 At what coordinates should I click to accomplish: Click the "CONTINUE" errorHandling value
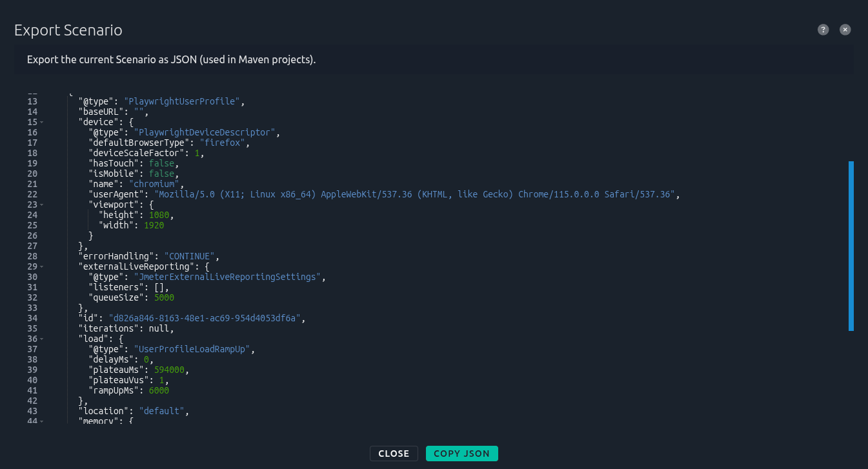coord(192,256)
